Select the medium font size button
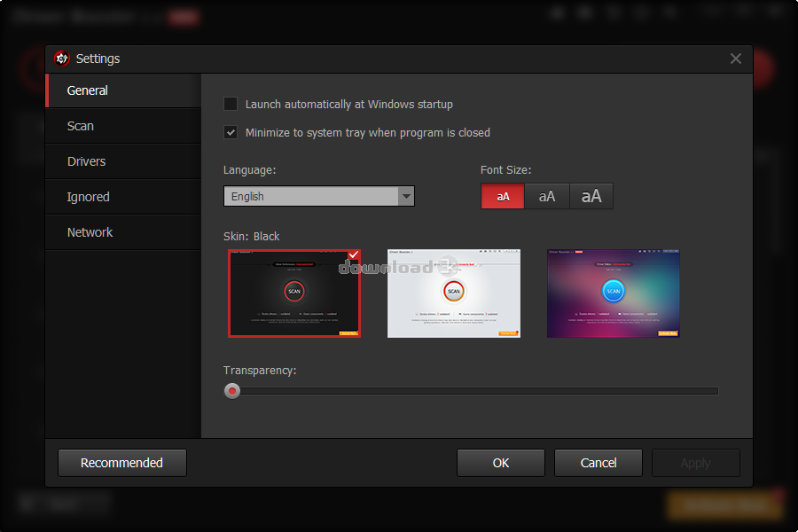 click(x=547, y=197)
